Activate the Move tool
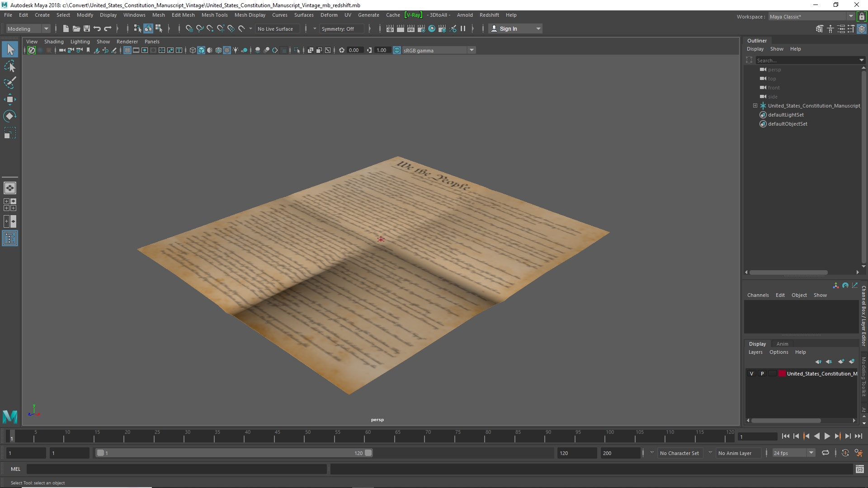This screenshot has height=488, width=868. (10, 99)
